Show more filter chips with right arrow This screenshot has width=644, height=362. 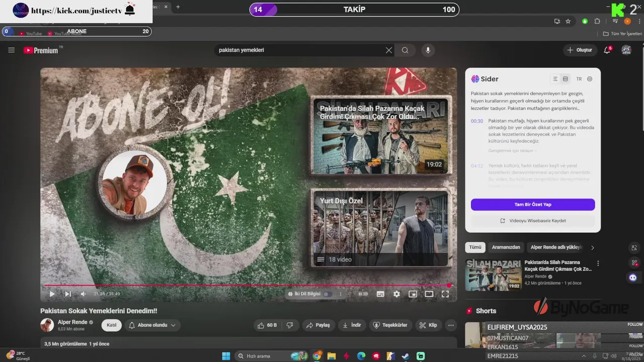coord(593,247)
